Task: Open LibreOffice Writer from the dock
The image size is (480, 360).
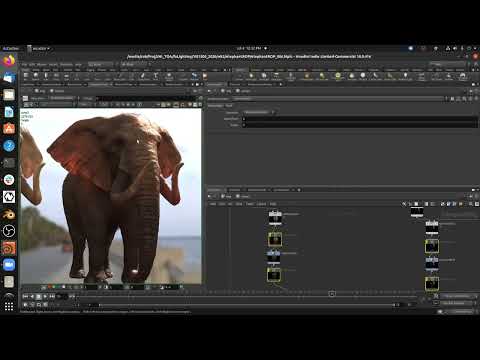Action: (9, 112)
